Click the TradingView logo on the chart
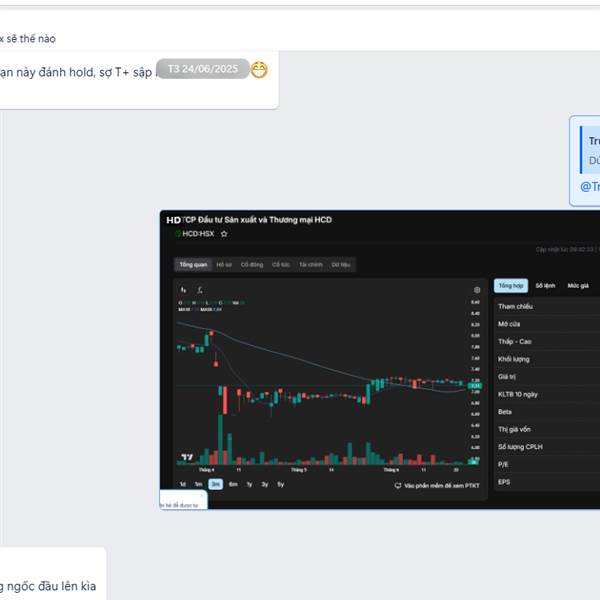The image size is (600, 600). coord(187,457)
